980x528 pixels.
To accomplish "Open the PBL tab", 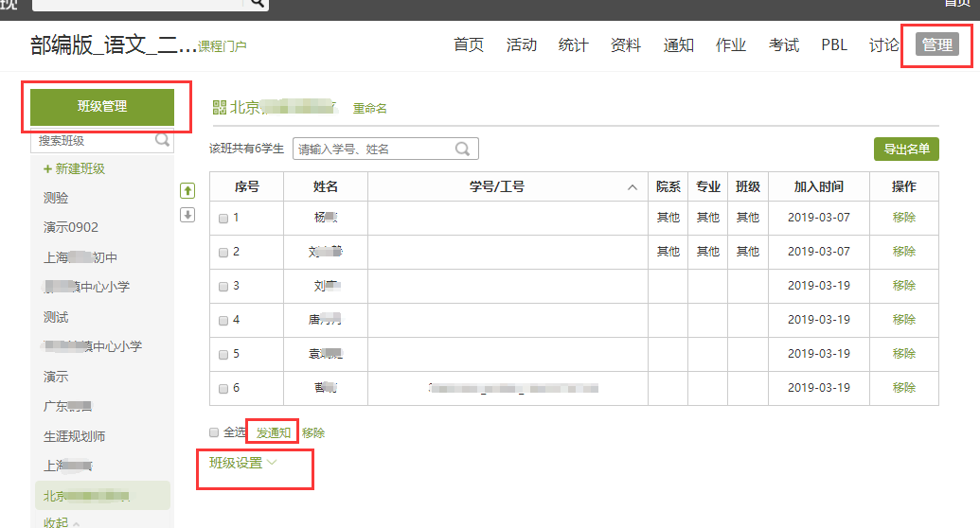I will pos(834,45).
